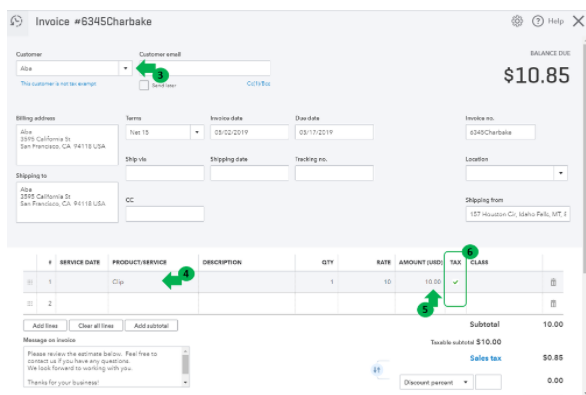Click the discount value input box
The height and width of the screenshot is (395, 586).
click(x=488, y=382)
